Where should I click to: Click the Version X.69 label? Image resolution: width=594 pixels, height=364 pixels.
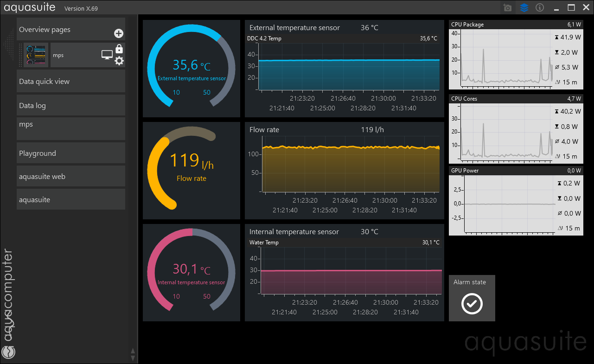pos(81,9)
